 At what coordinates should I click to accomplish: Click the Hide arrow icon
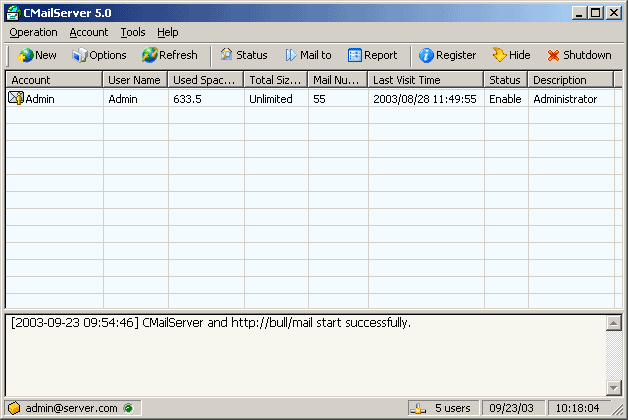point(499,54)
